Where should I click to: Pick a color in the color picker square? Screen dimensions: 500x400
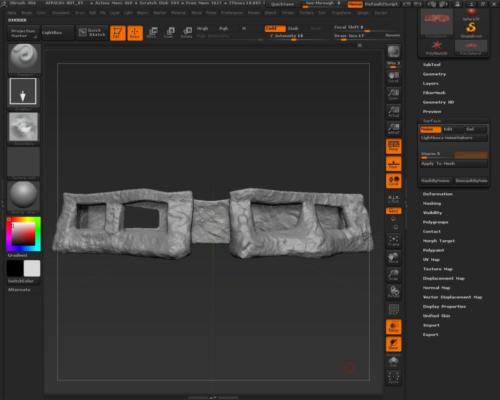(23, 234)
